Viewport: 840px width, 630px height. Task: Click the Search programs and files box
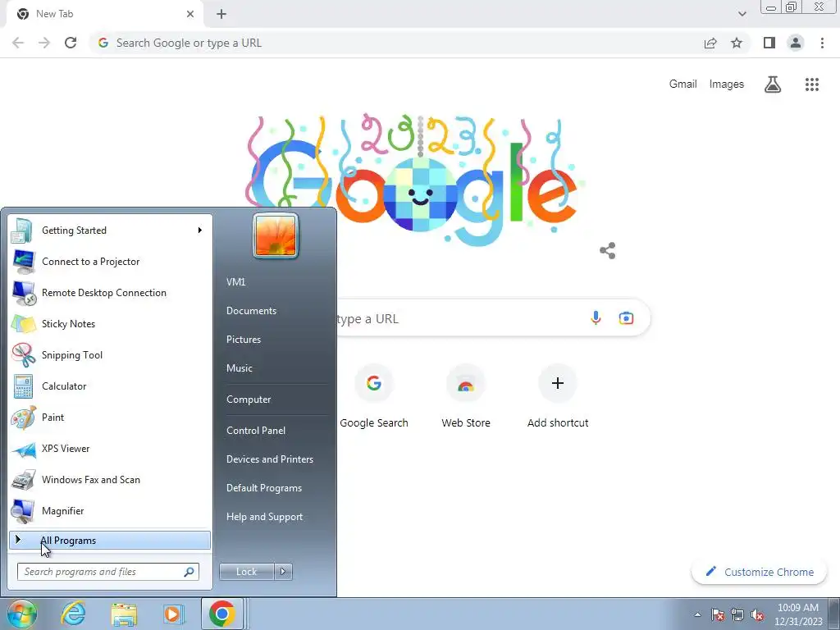(x=108, y=572)
